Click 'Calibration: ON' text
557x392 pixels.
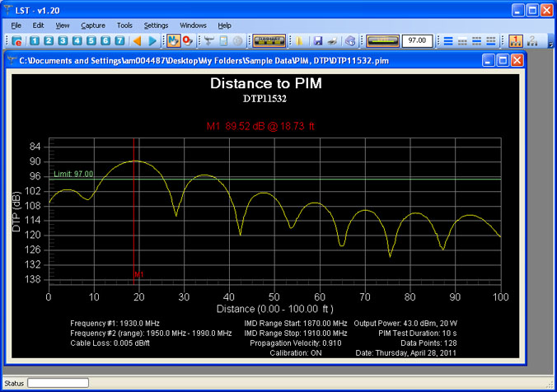(296, 353)
